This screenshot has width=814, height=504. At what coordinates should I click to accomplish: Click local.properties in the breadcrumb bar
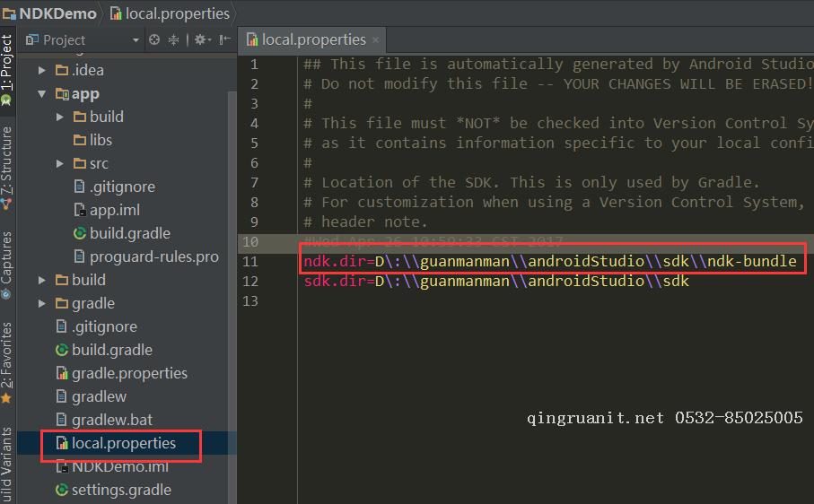click(x=171, y=13)
